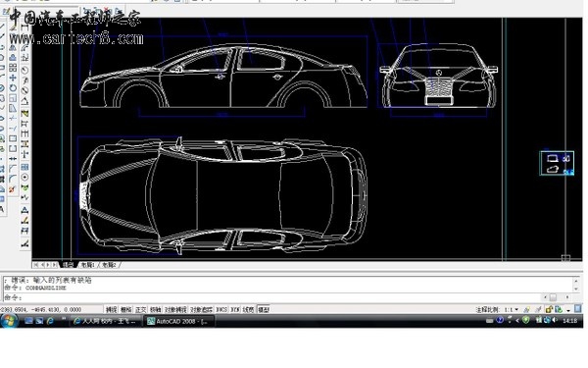Open the 注释比例 1:1 scale dropdown
This screenshot has width=588, height=368.
tap(512, 310)
